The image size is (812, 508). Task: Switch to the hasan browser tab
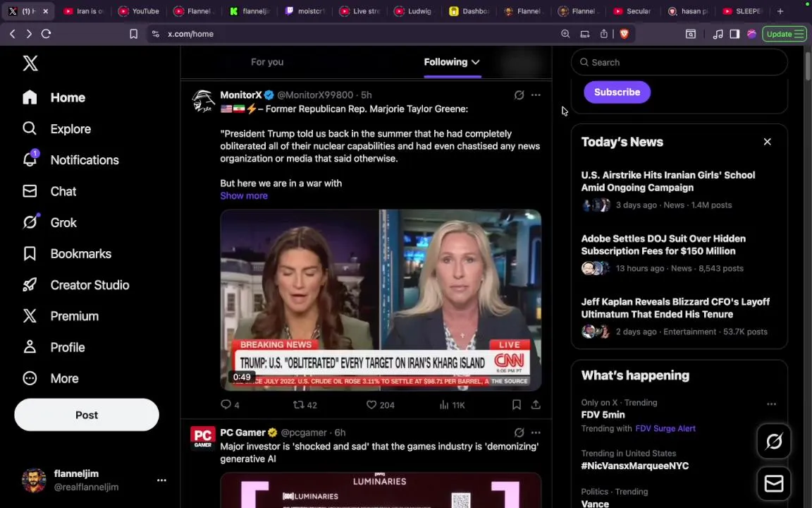click(x=688, y=11)
